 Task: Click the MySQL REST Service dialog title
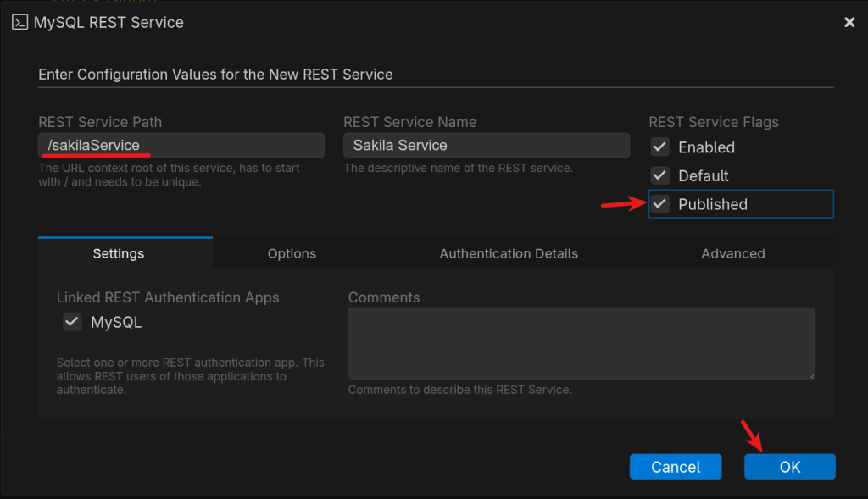pyautogui.click(x=108, y=23)
